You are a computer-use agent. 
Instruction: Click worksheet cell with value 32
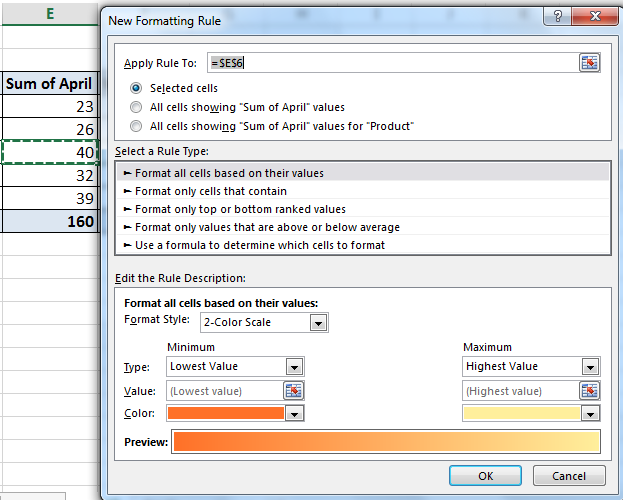point(50,175)
